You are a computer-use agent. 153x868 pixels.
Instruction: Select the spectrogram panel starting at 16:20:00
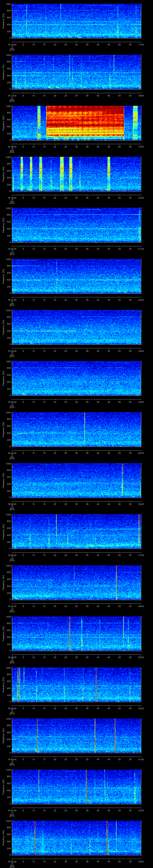point(76,225)
